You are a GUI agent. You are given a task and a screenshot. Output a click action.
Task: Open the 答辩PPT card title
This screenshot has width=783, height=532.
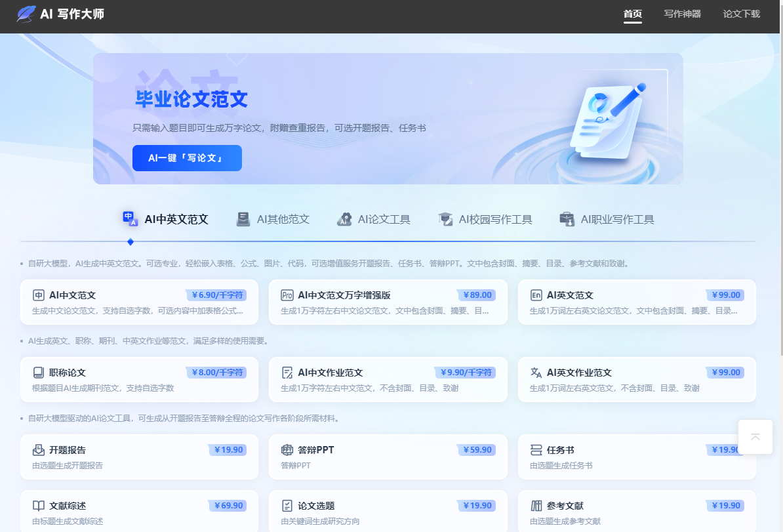coord(315,450)
